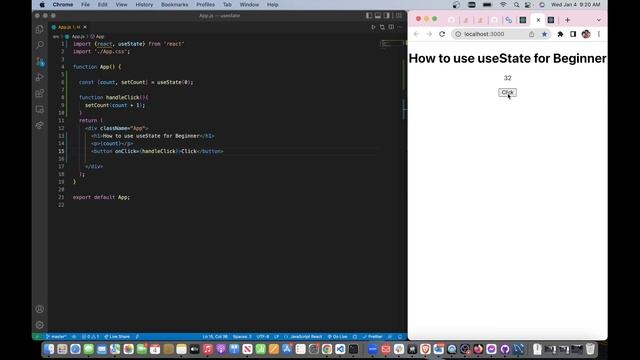This screenshot has height=360, width=640.
Task: Click the editor minimap
Action: 392,43
